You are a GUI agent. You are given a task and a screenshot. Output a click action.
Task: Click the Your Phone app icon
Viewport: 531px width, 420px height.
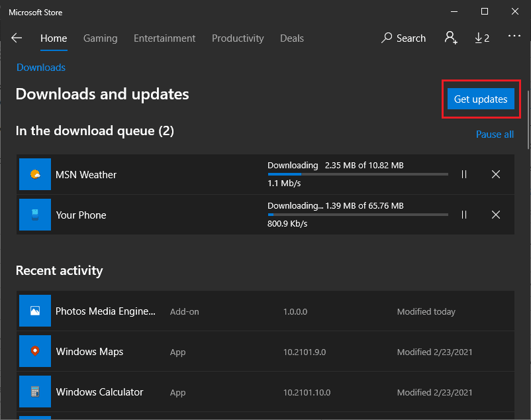click(x=35, y=215)
